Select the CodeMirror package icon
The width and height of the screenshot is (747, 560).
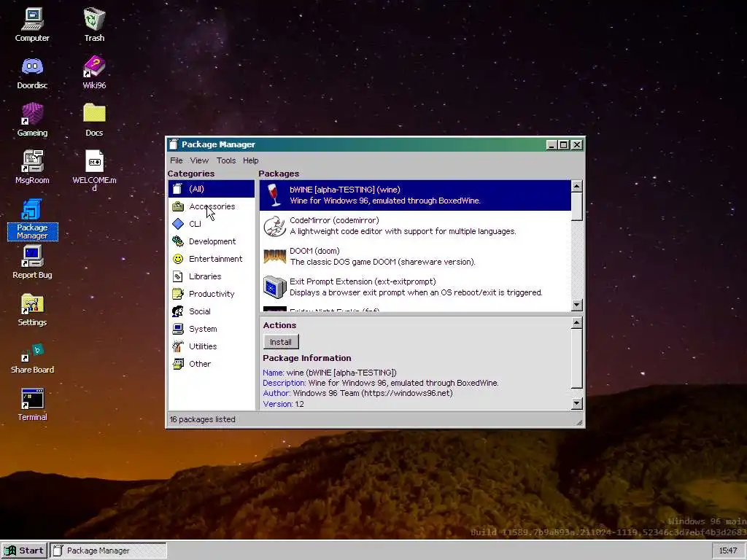[275, 226]
